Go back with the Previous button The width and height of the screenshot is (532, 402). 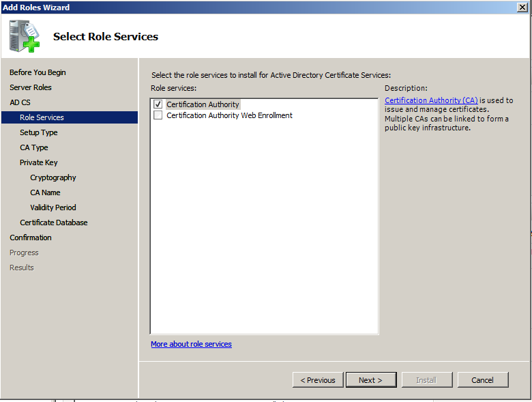(x=318, y=379)
